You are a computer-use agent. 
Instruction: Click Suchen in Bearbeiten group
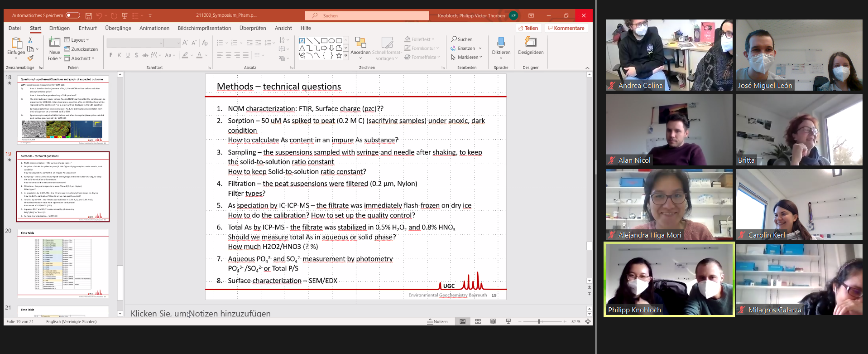(x=462, y=39)
